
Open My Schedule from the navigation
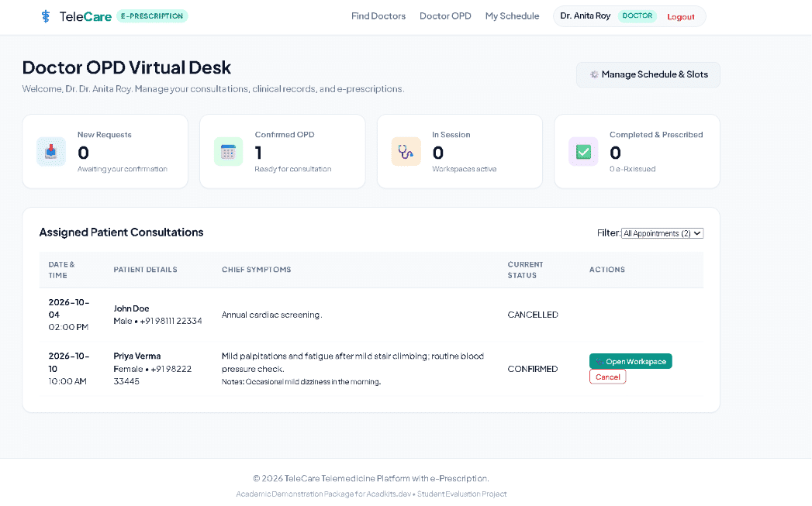pyautogui.click(x=512, y=16)
